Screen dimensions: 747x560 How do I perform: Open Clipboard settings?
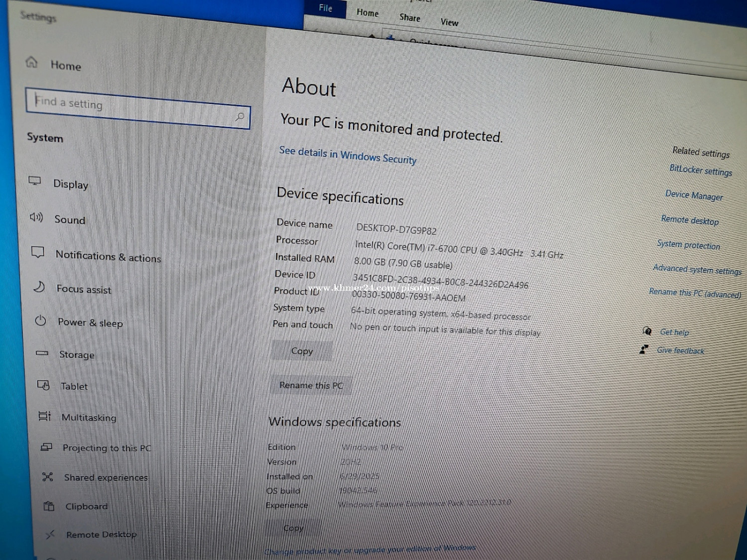[86, 506]
